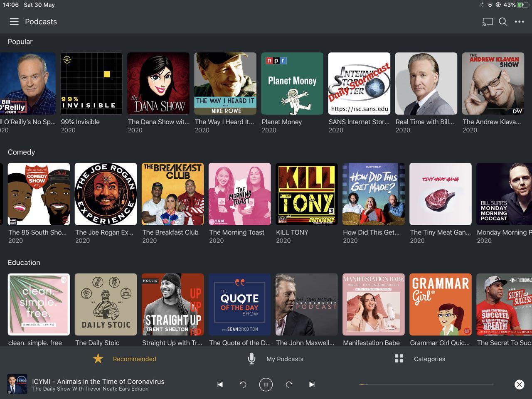Click the playback progress bar
532x399 pixels.
coord(426,384)
